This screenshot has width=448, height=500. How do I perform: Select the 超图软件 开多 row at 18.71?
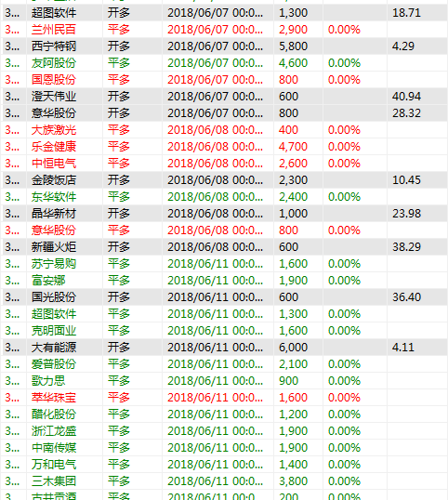(224, 13)
